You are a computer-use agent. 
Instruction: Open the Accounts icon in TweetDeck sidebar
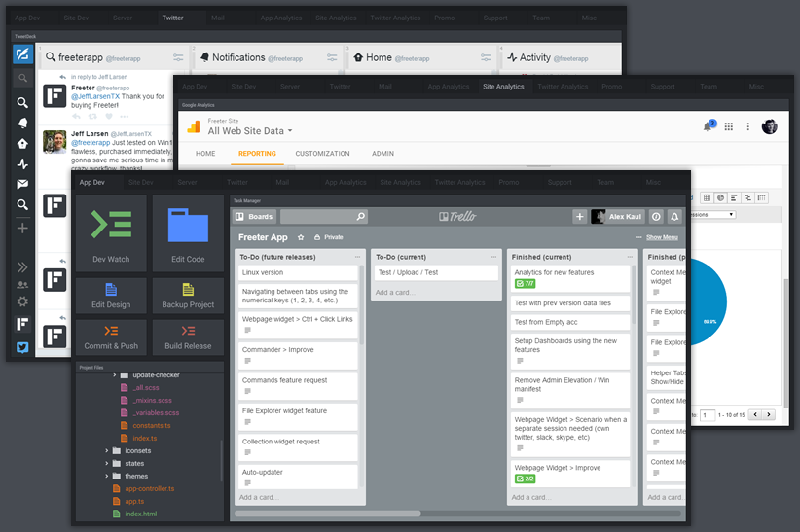[22, 285]
